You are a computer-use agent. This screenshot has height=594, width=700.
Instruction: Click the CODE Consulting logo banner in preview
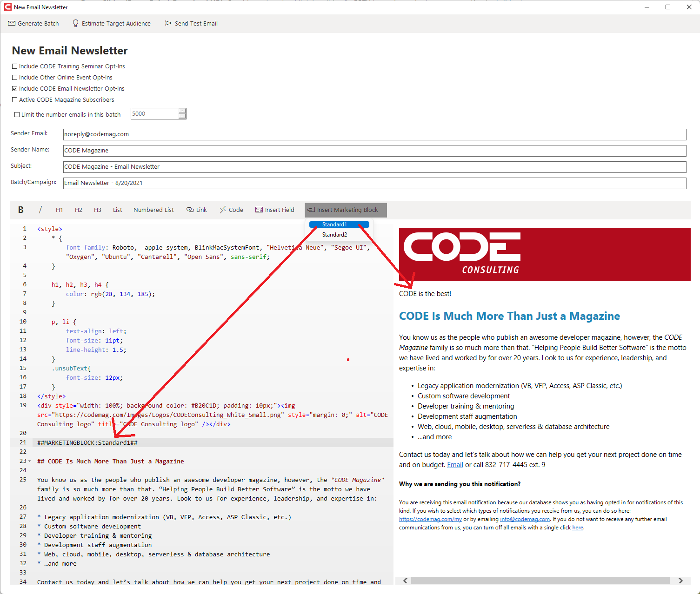[545, 254]
